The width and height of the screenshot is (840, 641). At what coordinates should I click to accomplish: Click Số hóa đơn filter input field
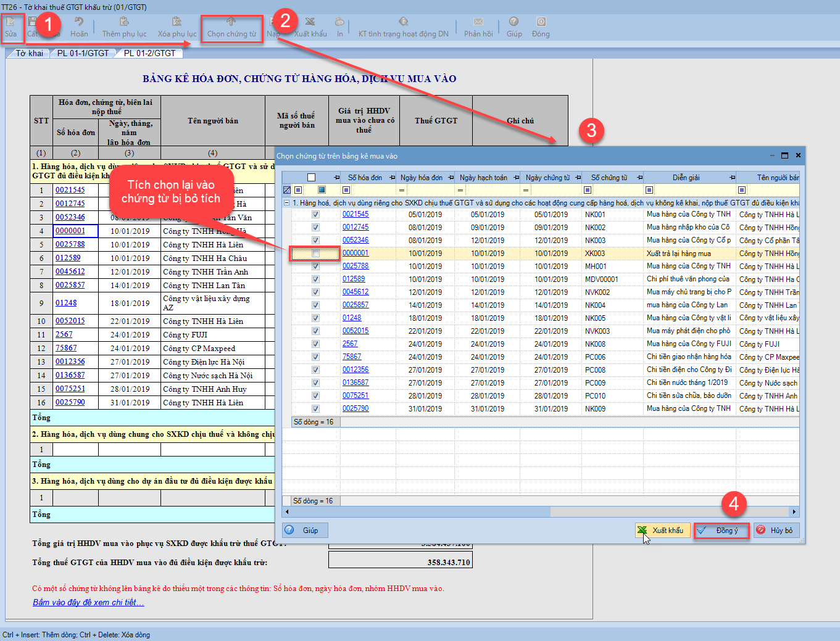[373, 190]
